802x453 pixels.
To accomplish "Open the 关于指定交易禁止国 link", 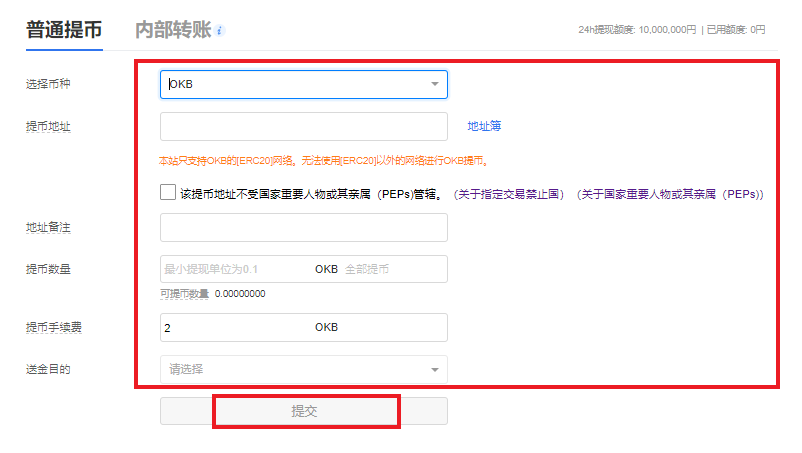I will tap(509, 194).
